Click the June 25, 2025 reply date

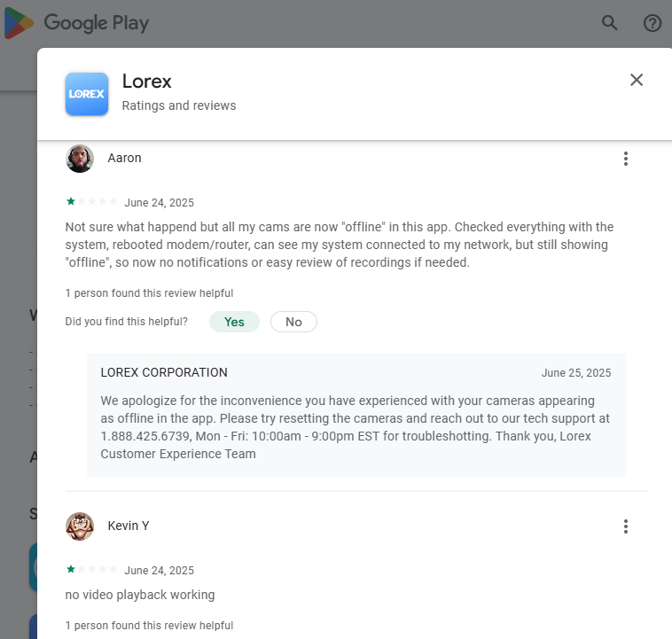[576, 373]
